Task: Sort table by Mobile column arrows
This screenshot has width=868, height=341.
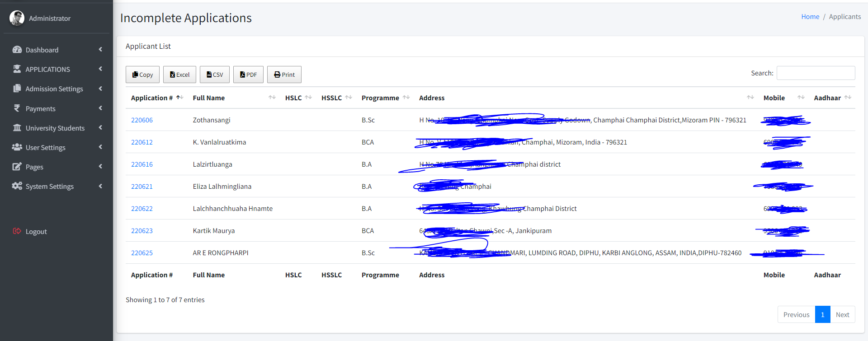Action: 801,98
